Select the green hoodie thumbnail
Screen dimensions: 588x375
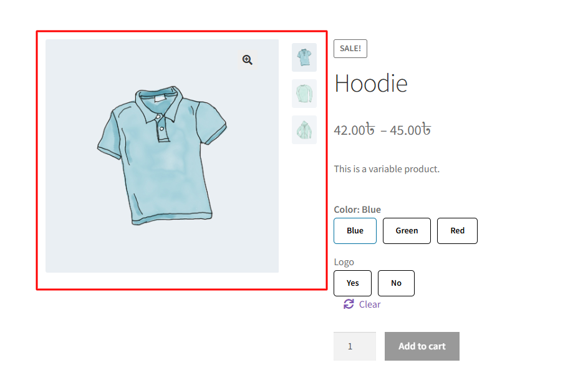(x=304, y=130)
